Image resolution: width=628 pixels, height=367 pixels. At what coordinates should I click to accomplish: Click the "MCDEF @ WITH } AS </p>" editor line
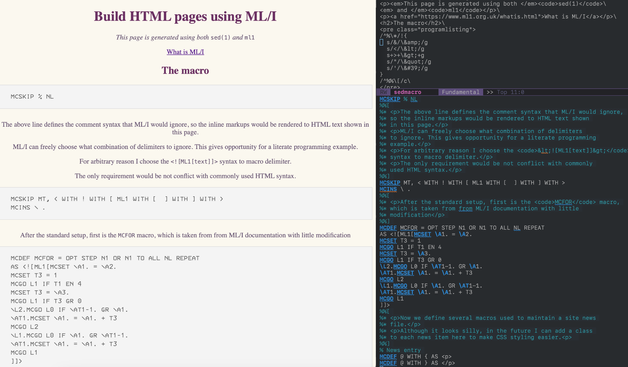(417, 363)
